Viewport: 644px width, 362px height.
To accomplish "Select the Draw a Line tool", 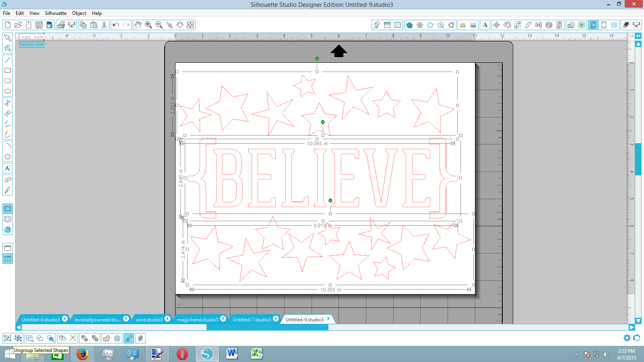I will coord(8,60).
